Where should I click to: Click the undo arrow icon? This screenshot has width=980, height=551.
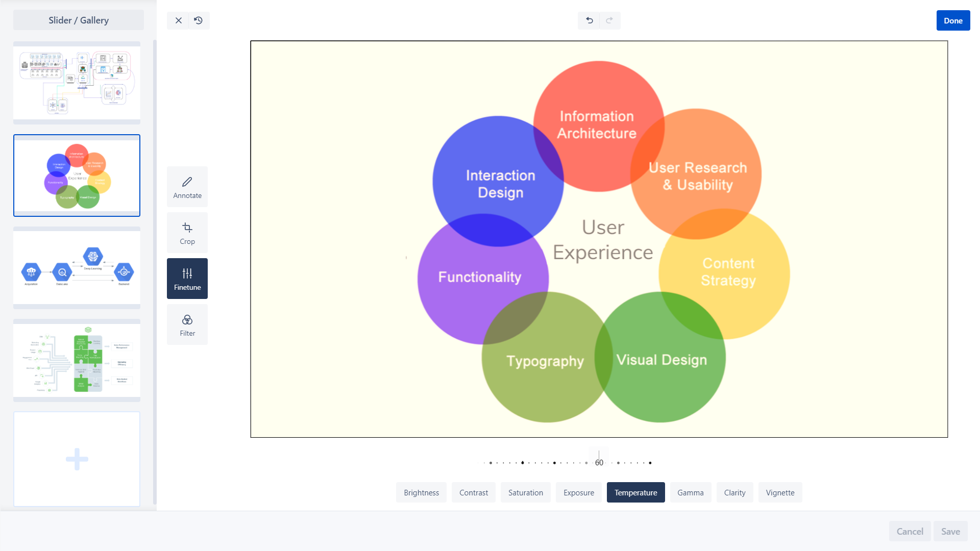[x=589, y=20]
